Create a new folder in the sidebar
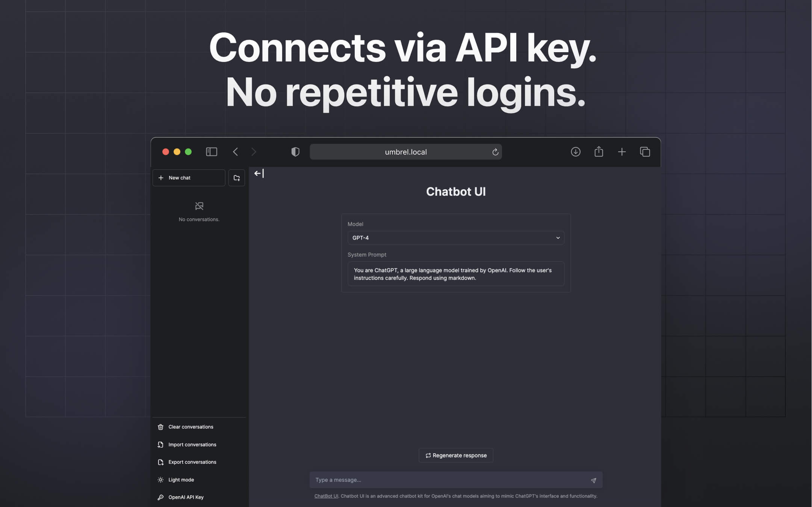 [x=237, y=178]
